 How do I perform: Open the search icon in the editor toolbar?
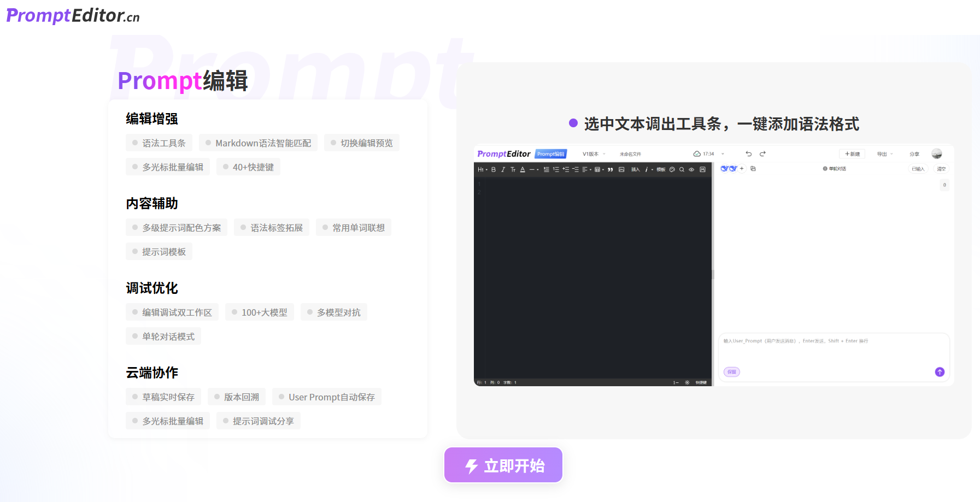point(682,169)
